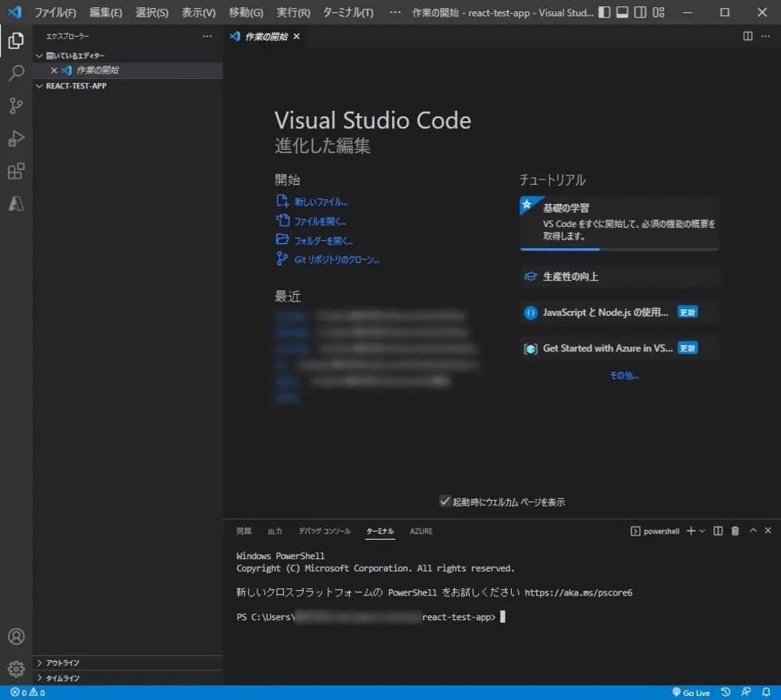Screen dimensions: 781x700
Task: Click the errors and warnings status indicator
Action: [28, 693]
